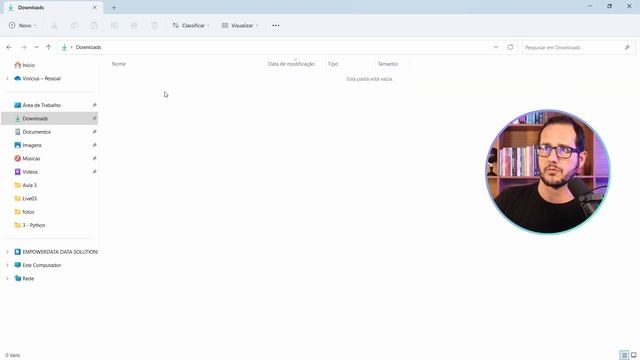Image resolution: width=640 pixels, height=360 pixels.
Task: Open Vídeos in the sidebar
Action: tap(26, 172)
